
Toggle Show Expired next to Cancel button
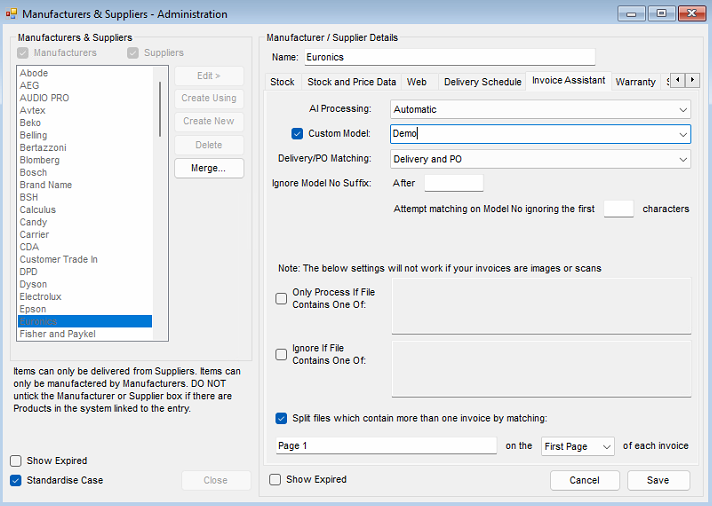tap(275, 480)
